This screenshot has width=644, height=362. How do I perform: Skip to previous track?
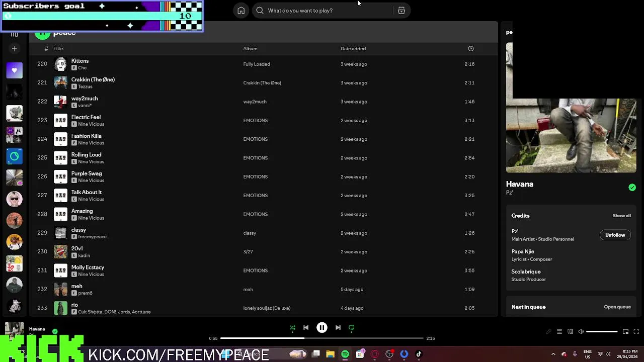pyautogui.click(x=306, y=328)
